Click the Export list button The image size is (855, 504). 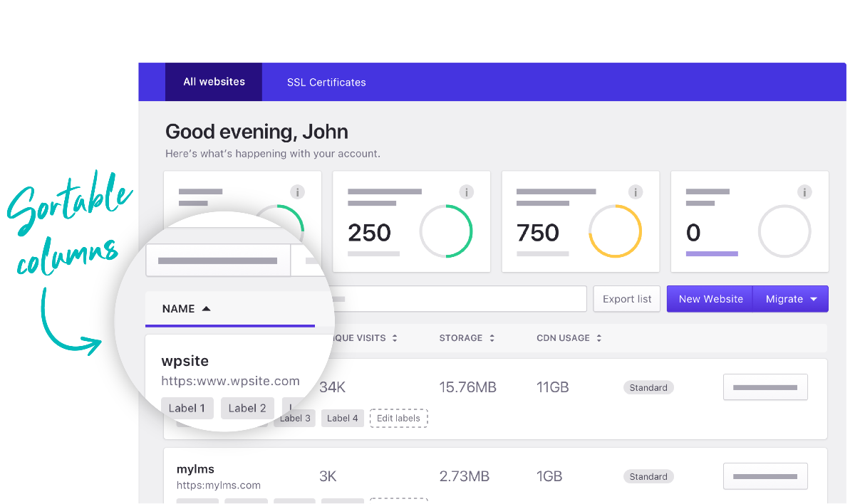(627, 299)
